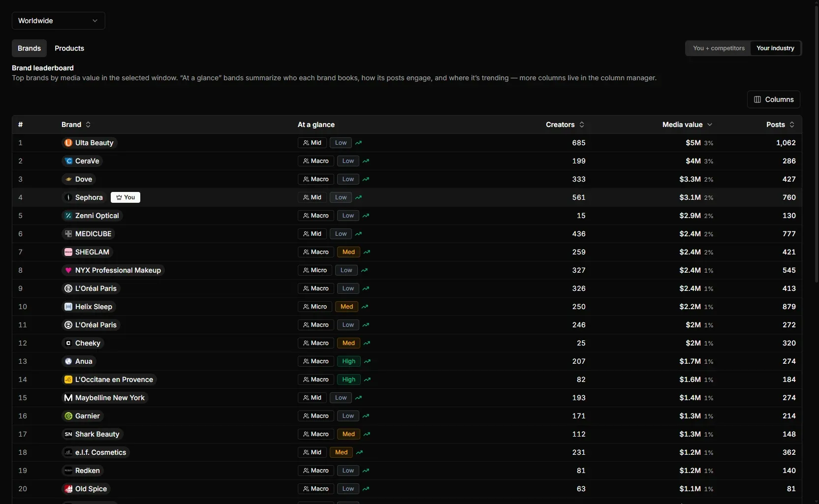Click the Cheeky logo icon

click(x=68, y=343)
